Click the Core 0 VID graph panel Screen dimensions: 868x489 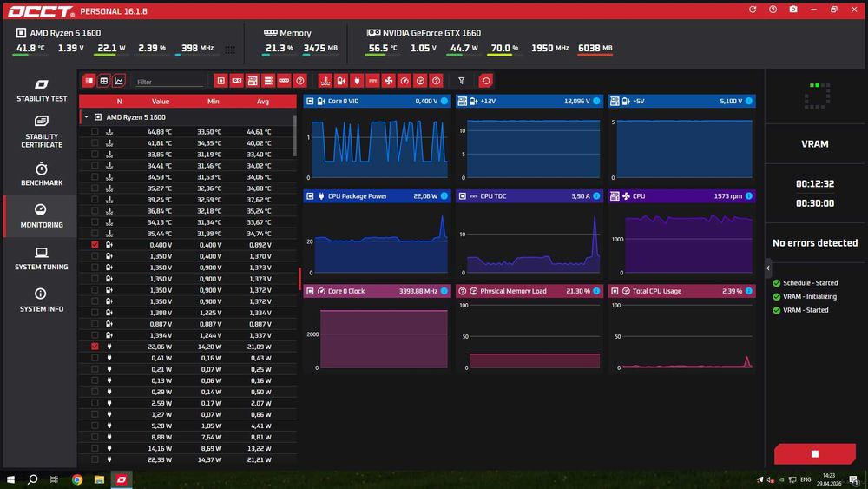[x=378, y=139]
